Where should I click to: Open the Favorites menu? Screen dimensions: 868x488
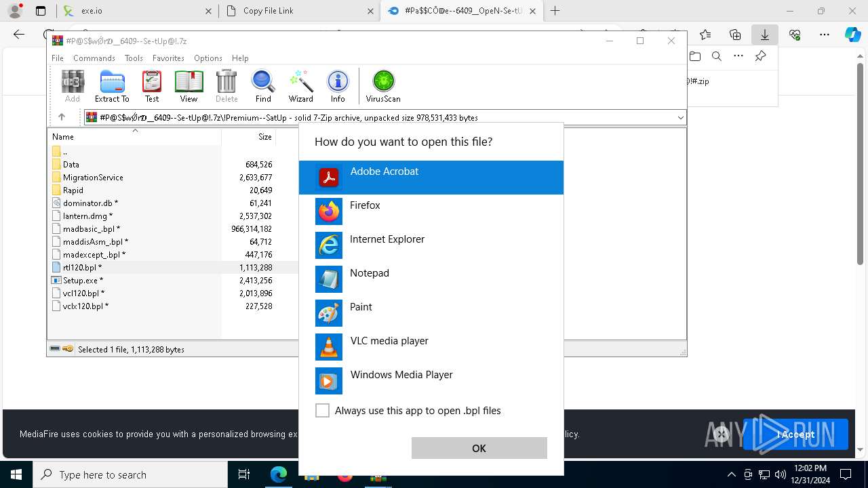[168, 58]
